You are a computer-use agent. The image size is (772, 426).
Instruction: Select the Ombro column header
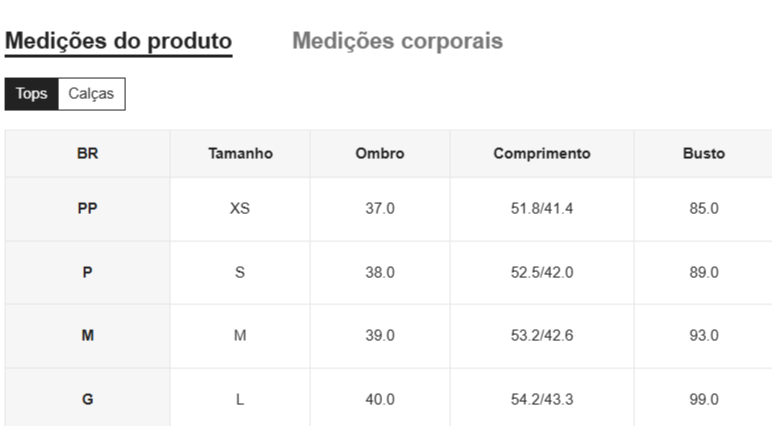(x=380, y=154)
